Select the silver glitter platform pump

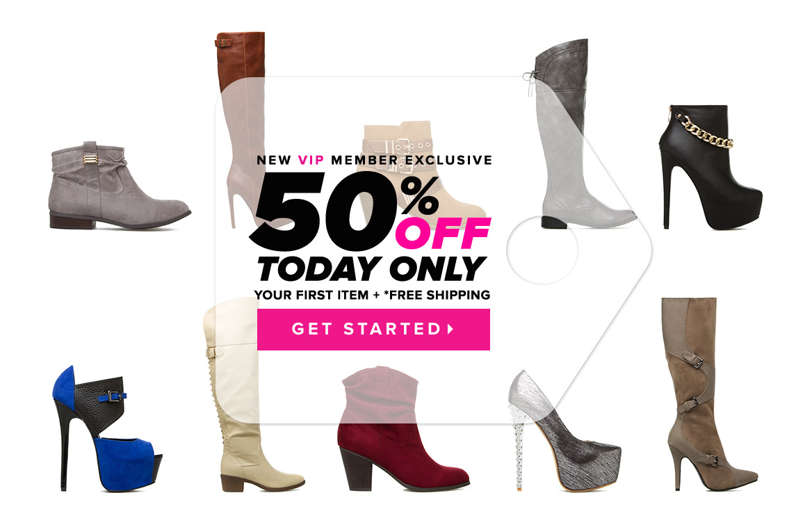[563, 431]
